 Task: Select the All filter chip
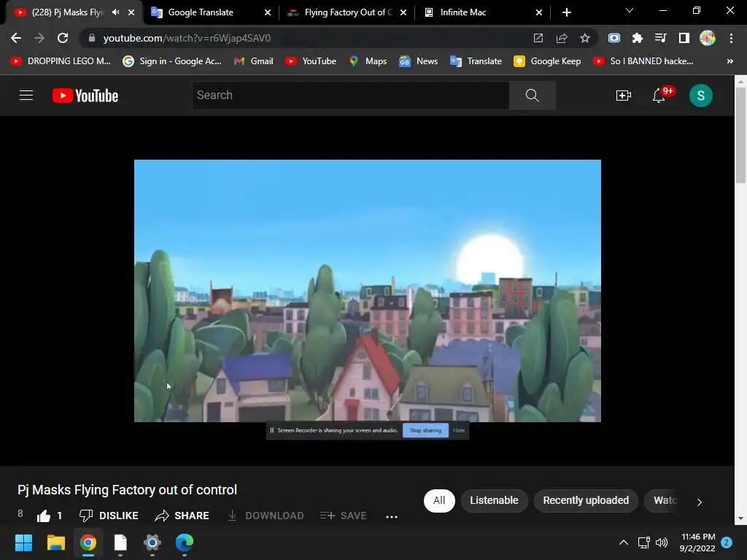coord(439,500)
